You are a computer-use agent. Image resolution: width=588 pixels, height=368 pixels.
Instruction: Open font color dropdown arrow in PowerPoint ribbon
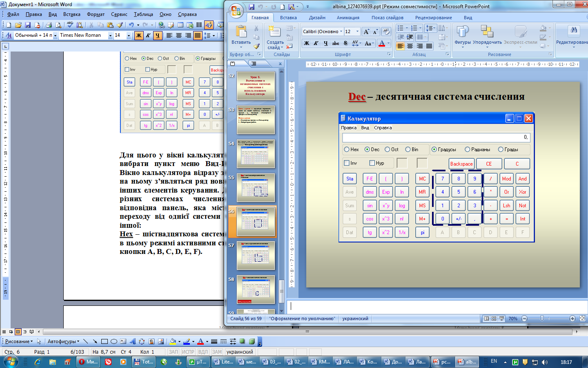coord(388,43)
